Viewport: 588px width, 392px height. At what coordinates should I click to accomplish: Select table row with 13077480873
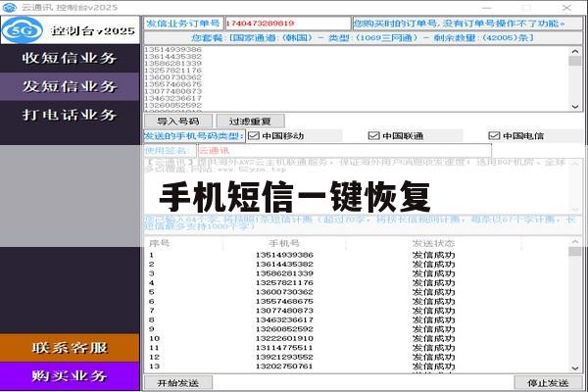357,311
